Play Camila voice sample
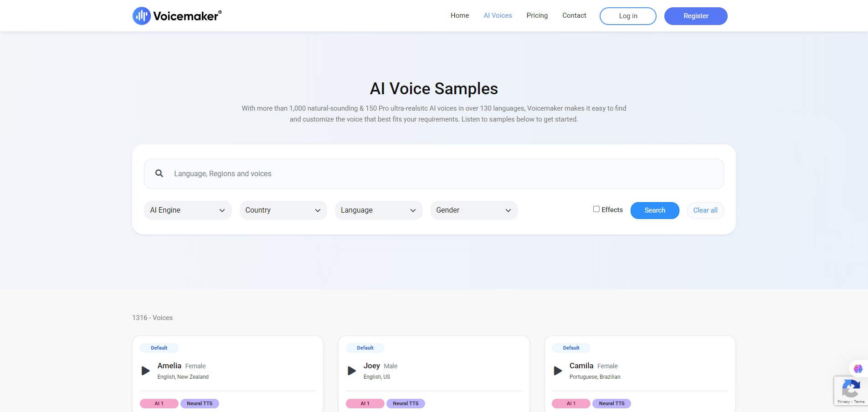 click(558, 371)
